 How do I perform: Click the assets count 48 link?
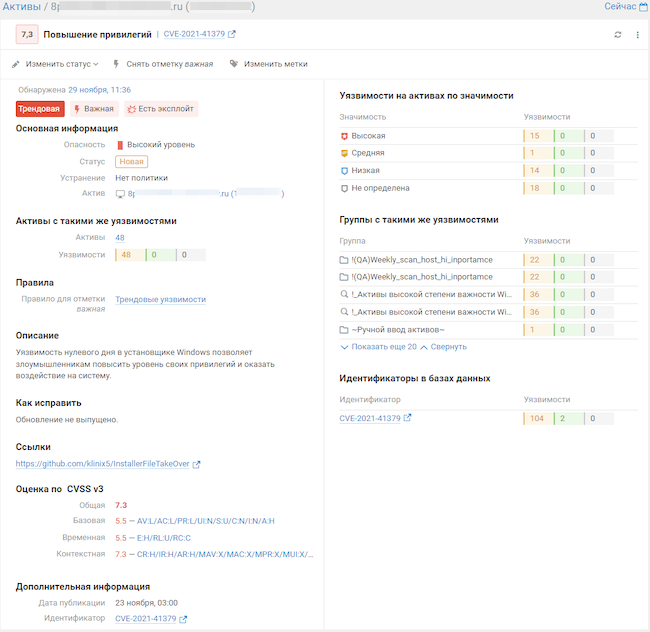tap(120, 237)
